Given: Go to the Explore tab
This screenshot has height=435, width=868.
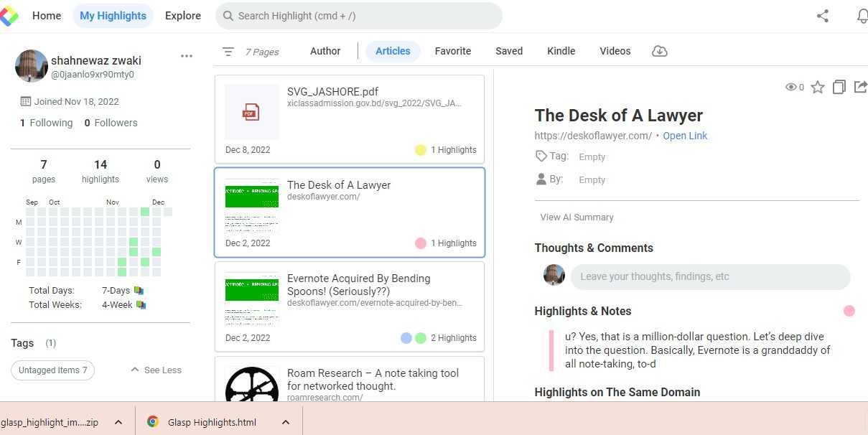Looking at the screenshot, I should (183, 16).
